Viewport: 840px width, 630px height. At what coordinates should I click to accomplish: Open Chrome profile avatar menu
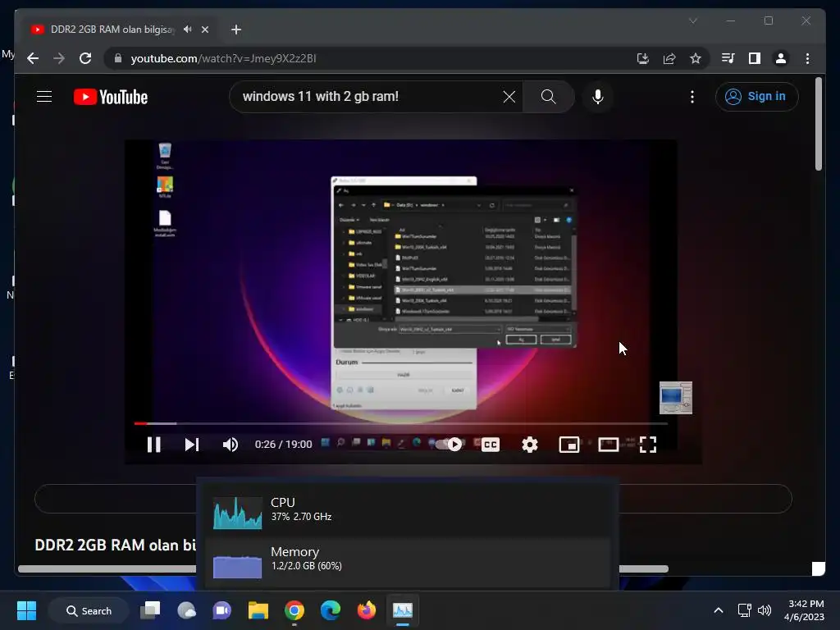(781, 58)
